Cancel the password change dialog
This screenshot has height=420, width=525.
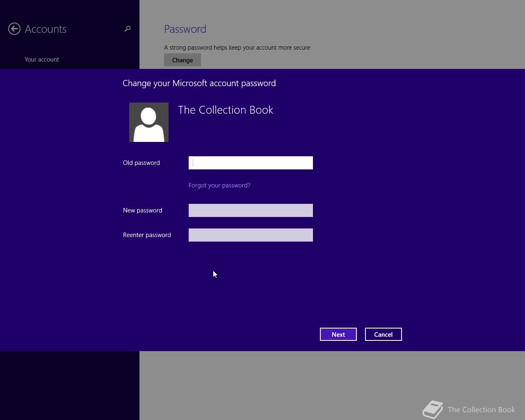pyautogui.click(x=383, y=334)
